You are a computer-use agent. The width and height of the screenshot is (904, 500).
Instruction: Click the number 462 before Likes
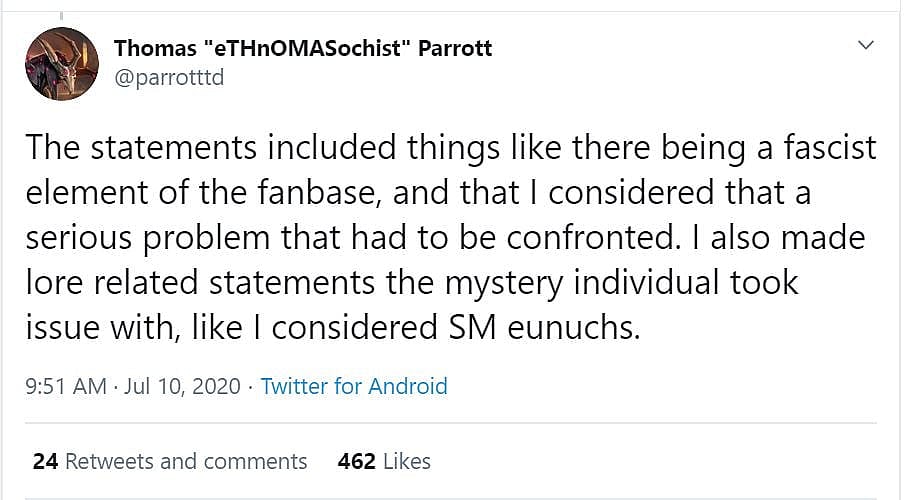click(x=357, y=461)
